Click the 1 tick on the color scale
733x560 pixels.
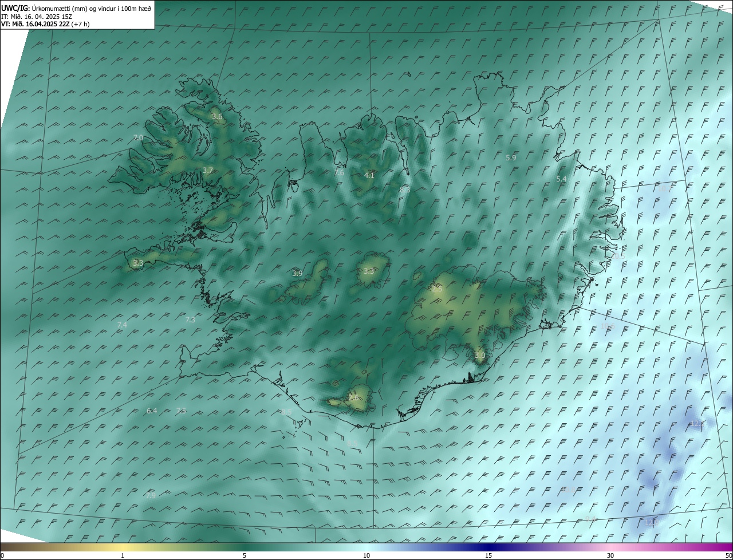point(123,556)
